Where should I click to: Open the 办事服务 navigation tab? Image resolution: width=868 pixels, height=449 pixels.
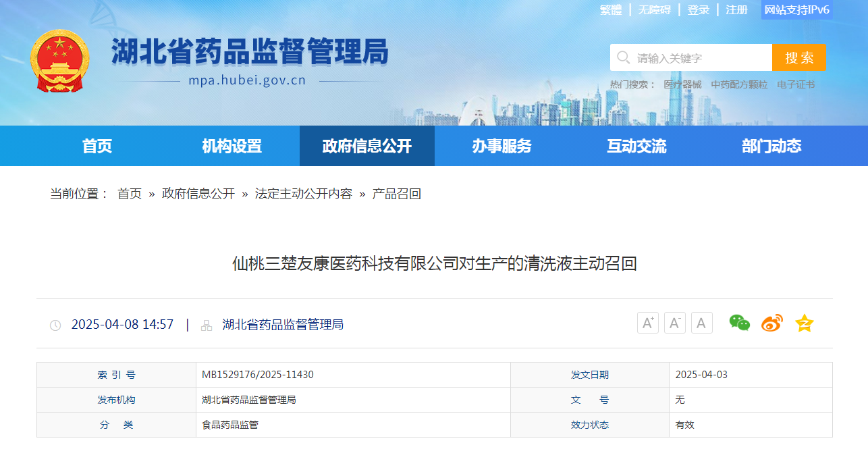502,146
